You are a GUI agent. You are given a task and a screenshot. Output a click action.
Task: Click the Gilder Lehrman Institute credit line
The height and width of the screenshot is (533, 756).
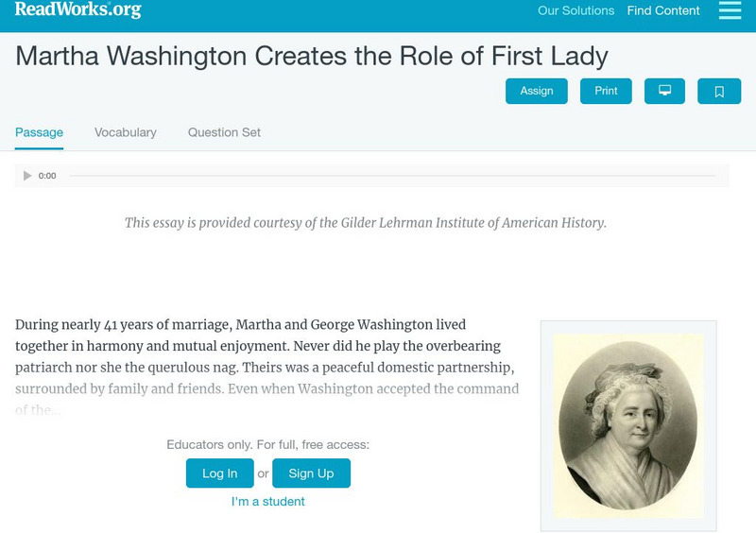tap(366, 223)
